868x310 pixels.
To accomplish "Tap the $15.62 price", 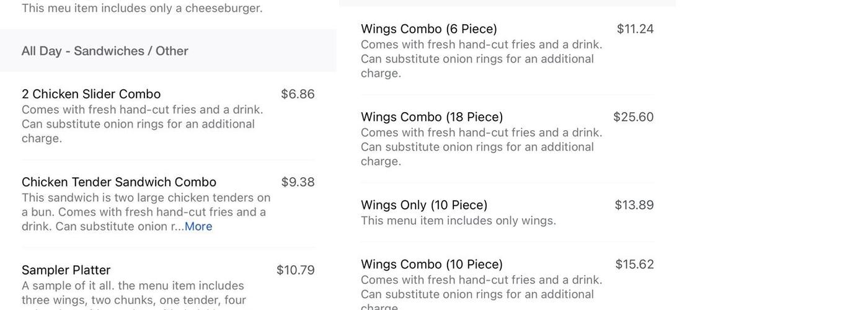I will (x=634, y=265).
